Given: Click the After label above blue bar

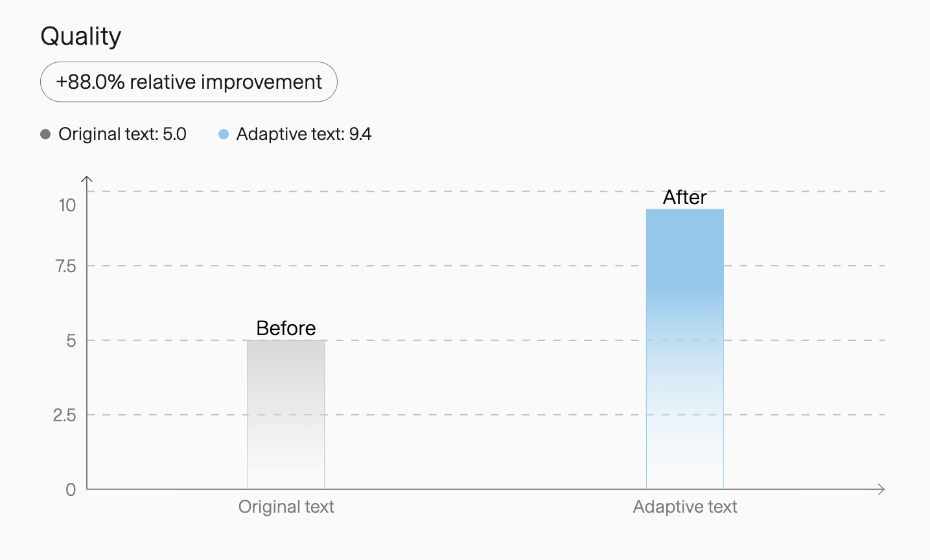Looking at the screenshot, I should tap(685, 197).
